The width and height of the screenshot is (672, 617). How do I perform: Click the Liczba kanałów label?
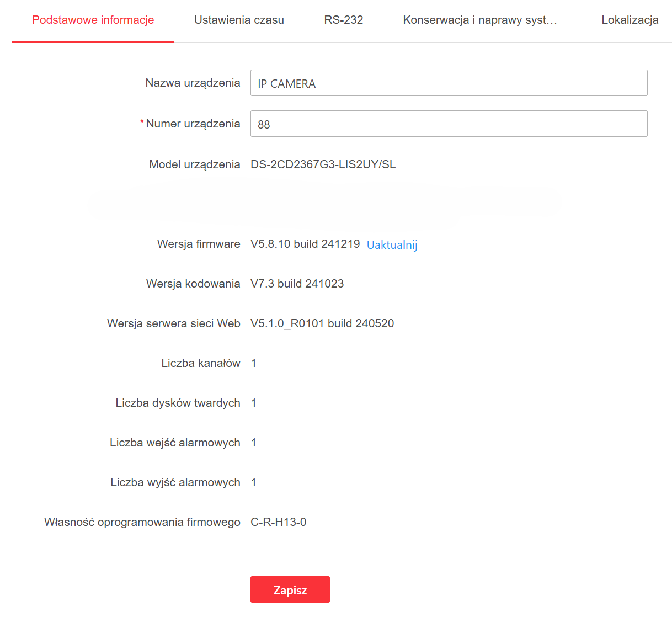(x=201, y=364)
